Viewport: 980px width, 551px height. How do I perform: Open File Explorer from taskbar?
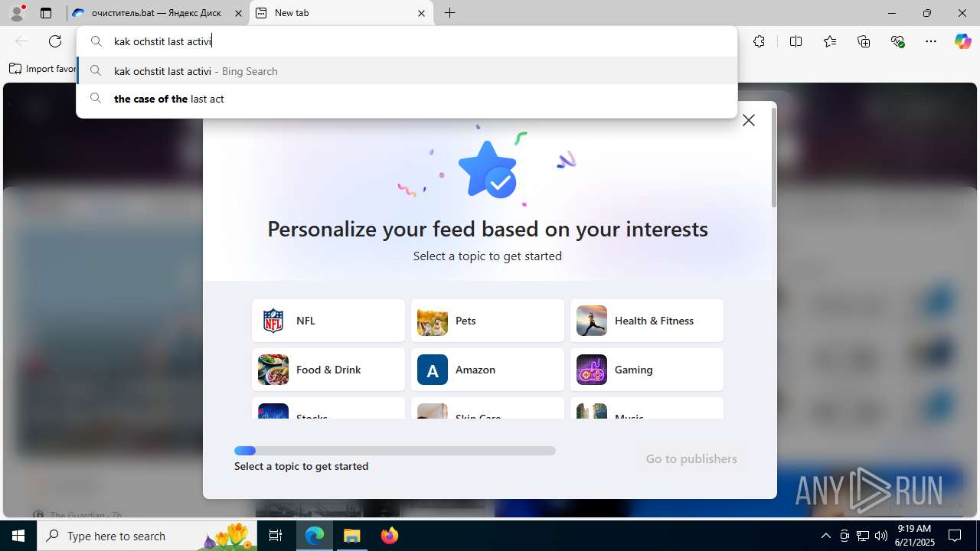[x=351, y=536]
